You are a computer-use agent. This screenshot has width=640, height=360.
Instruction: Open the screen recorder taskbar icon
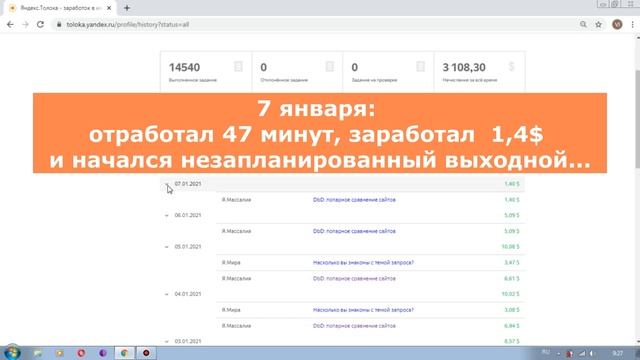point(146,353)
